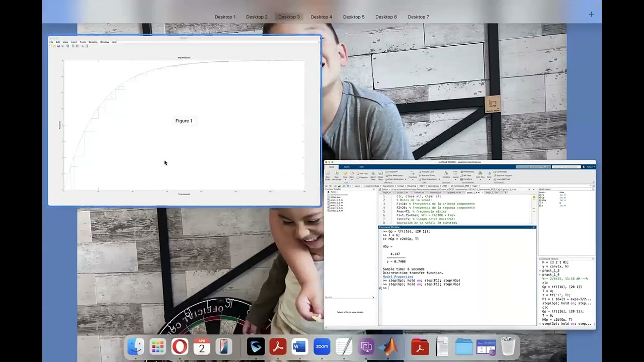The height and width of the screenshot is (362, 644).
Task: Open Edit menu in Figure 1 window
Action: click(58, 42)
